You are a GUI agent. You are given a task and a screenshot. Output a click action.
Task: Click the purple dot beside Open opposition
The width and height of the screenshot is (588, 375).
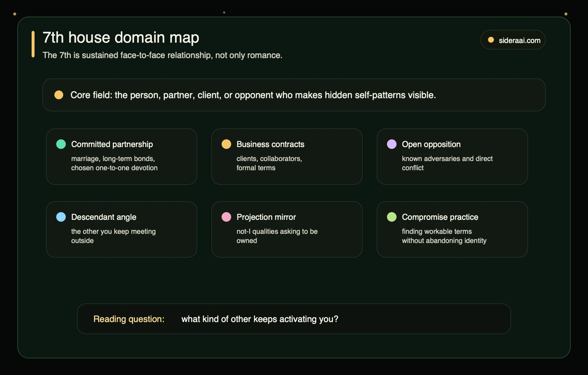392,144
